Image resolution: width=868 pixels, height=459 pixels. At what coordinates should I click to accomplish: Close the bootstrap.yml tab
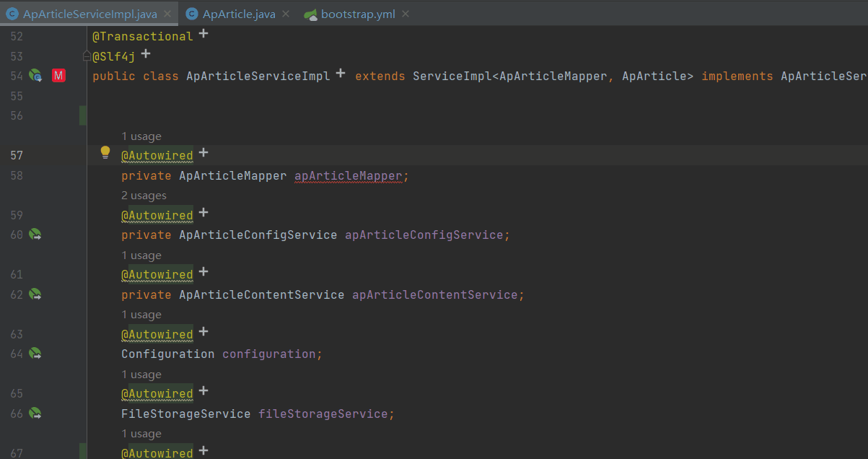pos(404,14)
